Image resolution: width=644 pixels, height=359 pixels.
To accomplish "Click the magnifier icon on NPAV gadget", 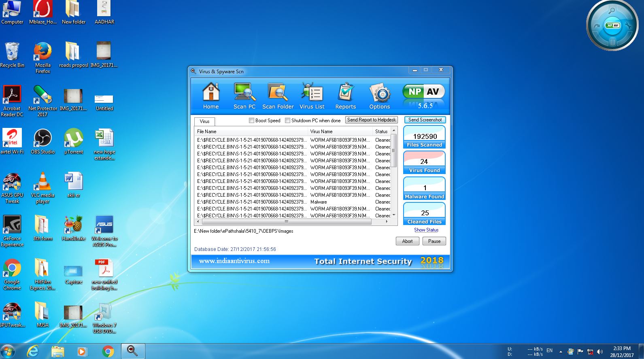I will [612, 11].
